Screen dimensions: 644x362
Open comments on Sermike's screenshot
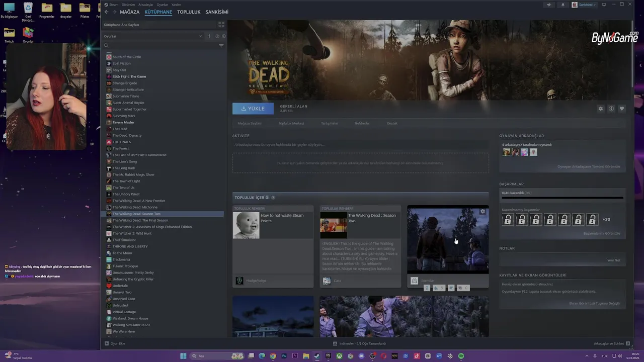(462, 288)
